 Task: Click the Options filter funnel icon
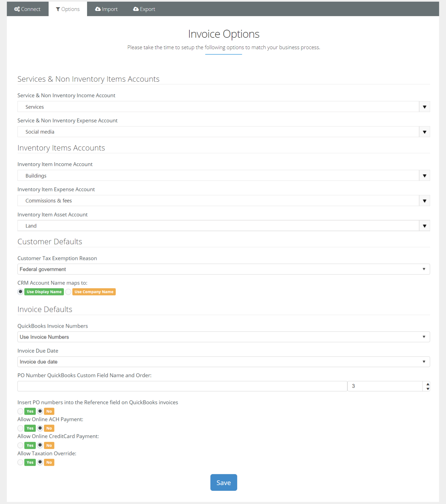[x=58, y=9]
